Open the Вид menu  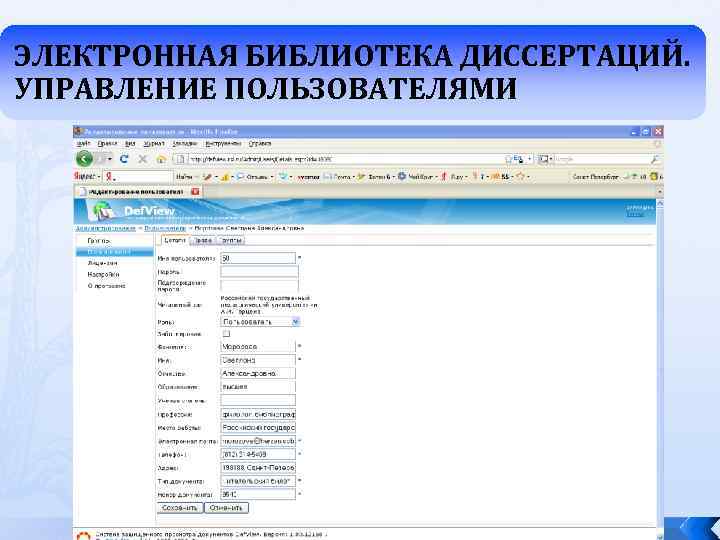point(130,144)
